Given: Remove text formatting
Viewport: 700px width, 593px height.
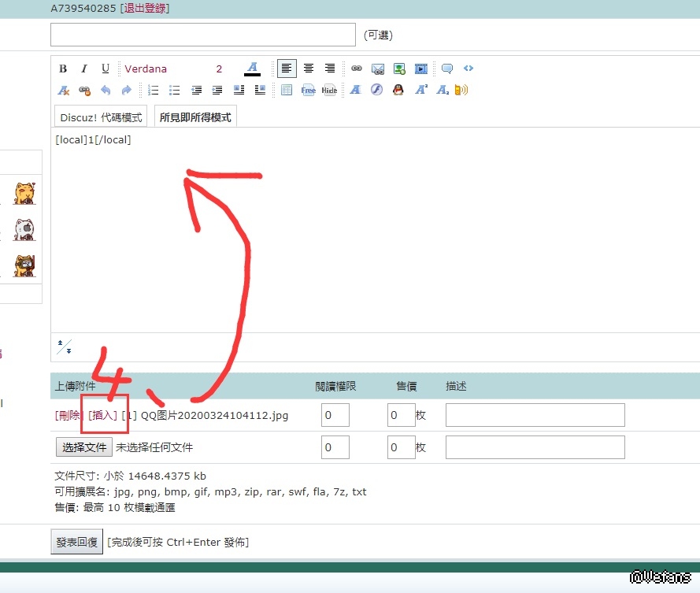Looking at the screenshot, I should click(x=64, y=91).
